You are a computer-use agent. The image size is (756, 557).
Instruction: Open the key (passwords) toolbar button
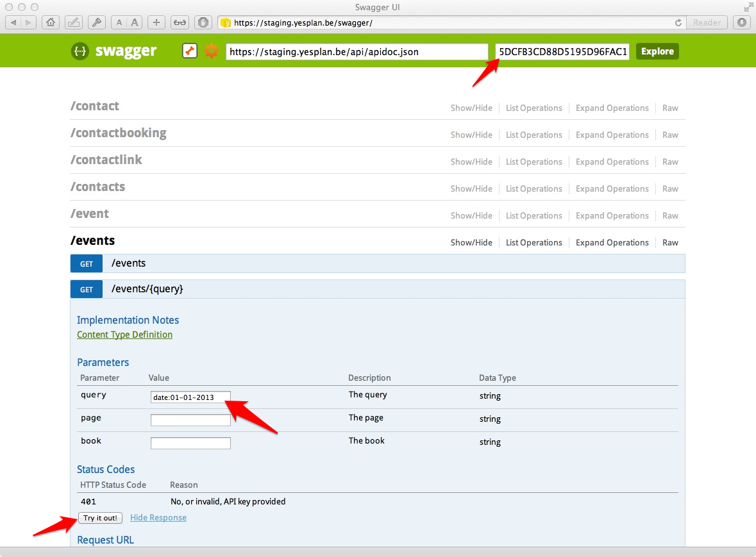96,22
